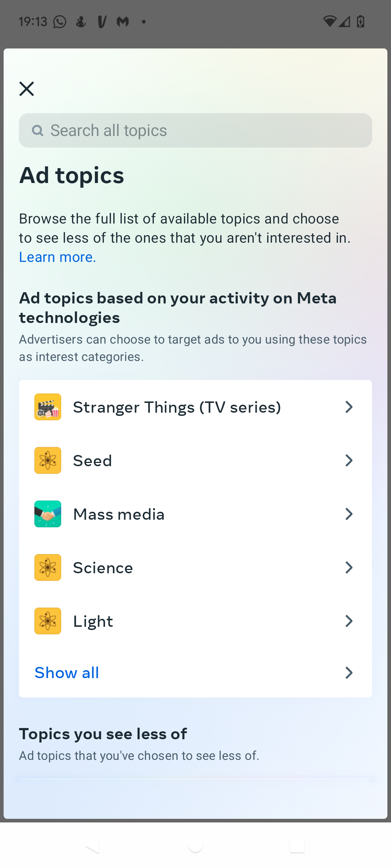391x868 pixels.
Task: Close the Ad topics dialog
Action: [26, 89]
